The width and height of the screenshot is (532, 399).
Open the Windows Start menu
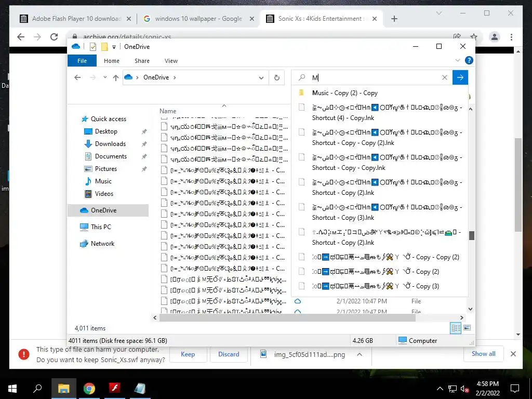pos(12,389)
